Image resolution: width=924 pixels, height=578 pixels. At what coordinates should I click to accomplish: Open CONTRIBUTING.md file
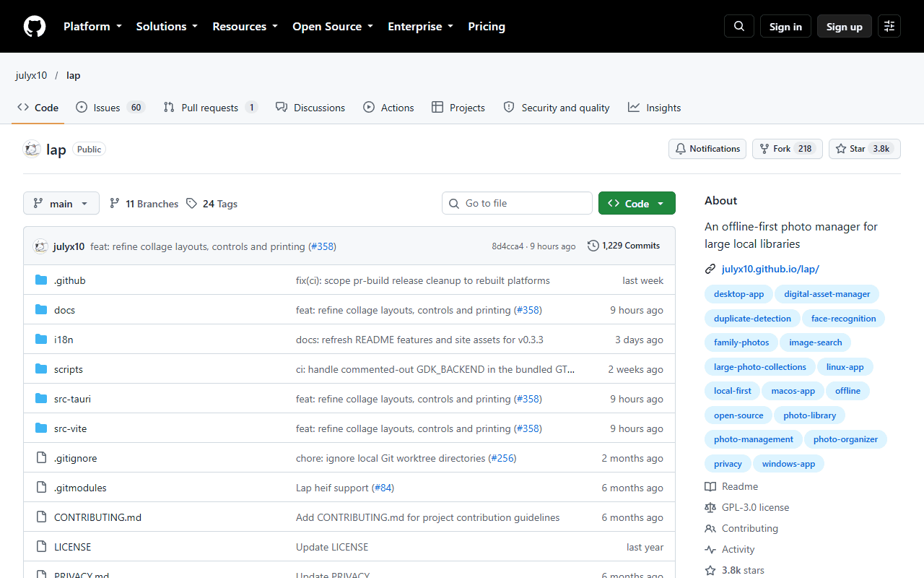97,517
